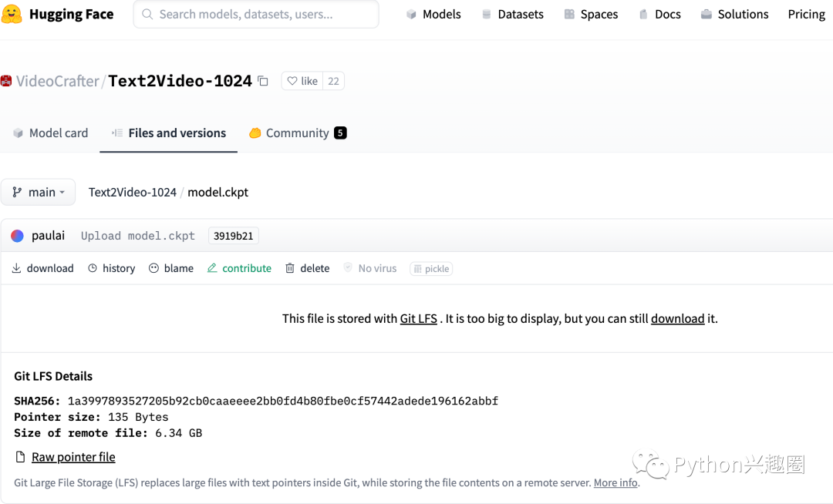Viewport: 833px width, 504px height.
Task: Switch to the Community tab
Action: (x=298, y=133)
